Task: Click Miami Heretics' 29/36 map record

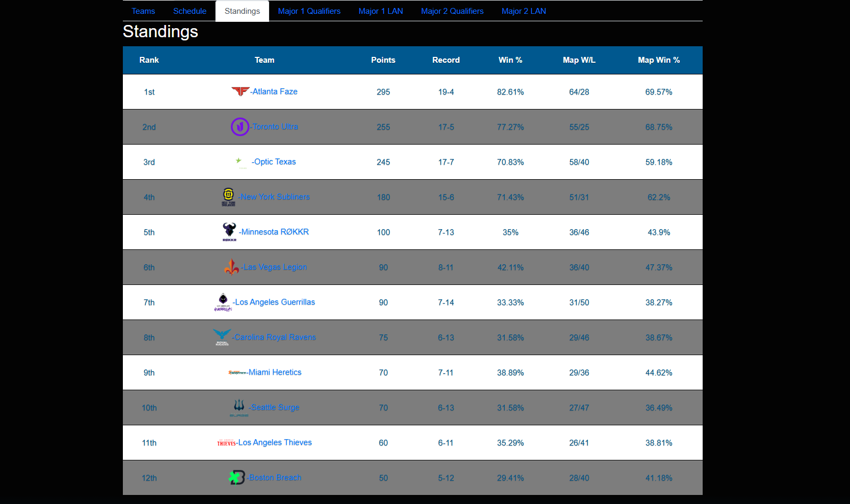Action: tap(579, 373)
